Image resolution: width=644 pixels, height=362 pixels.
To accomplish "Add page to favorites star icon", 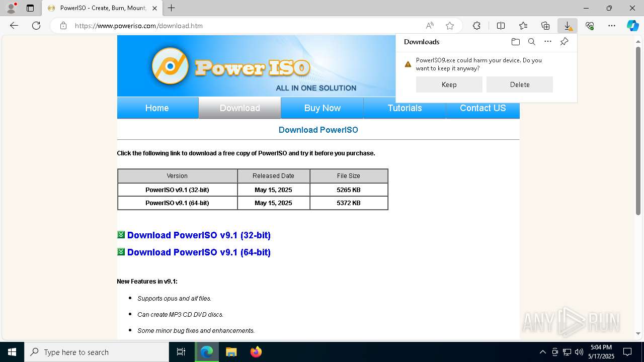I will pyautogui.click(x=450, y=26).
